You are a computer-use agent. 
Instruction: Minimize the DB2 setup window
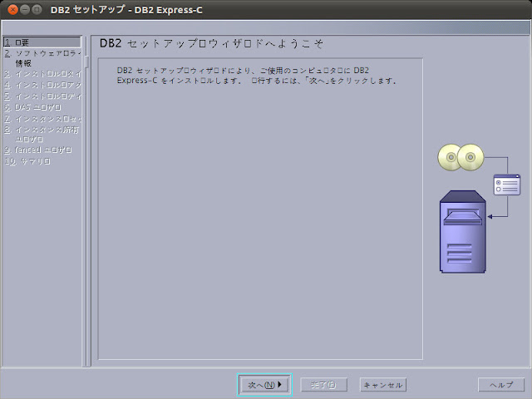click(25, 9)
